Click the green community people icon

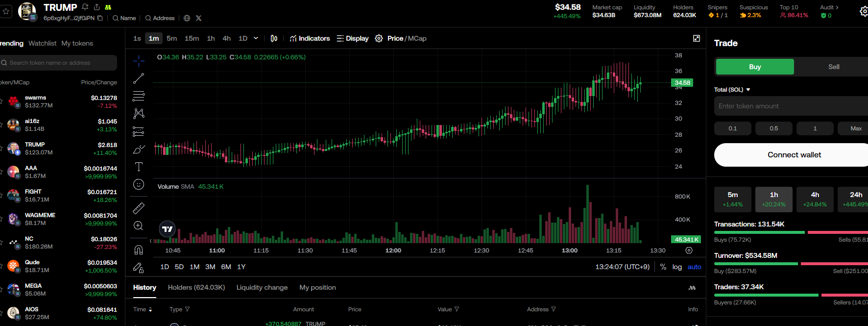click(x=108, y=7)
